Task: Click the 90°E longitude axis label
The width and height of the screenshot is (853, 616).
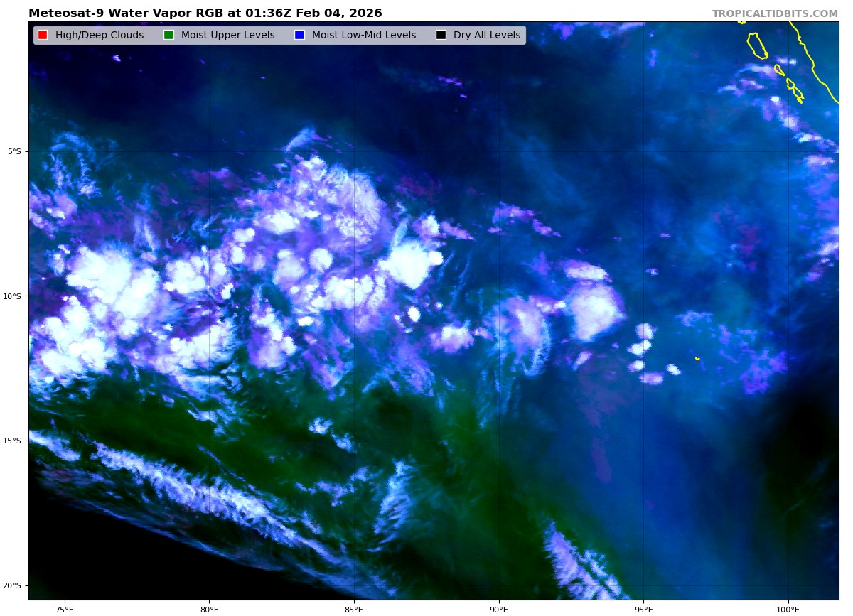Action: pyautogui.click(x=499, y=609)
